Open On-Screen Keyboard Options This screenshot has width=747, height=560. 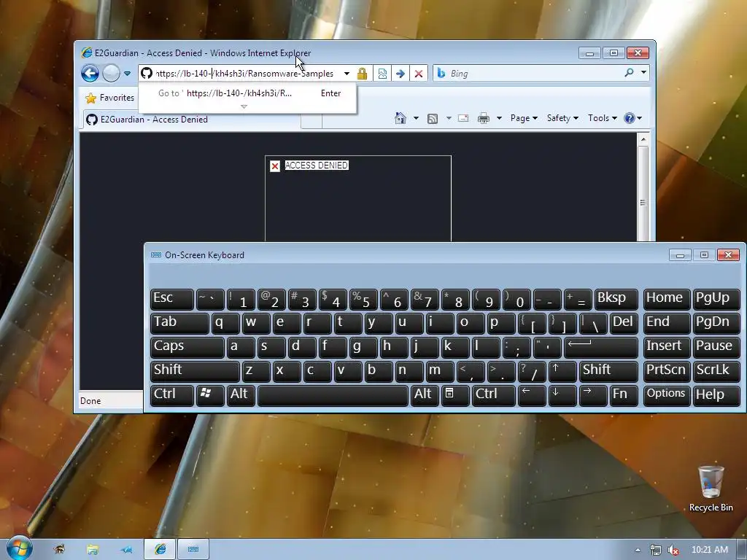click(667, 396)
